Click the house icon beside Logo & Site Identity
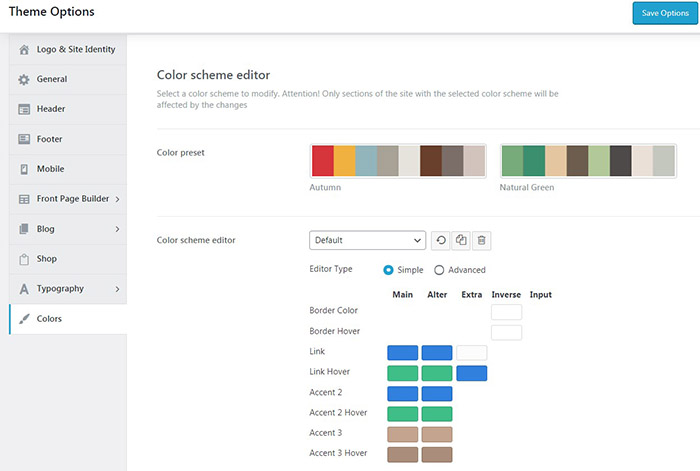 pyautogui.click(x=24, y=49)
